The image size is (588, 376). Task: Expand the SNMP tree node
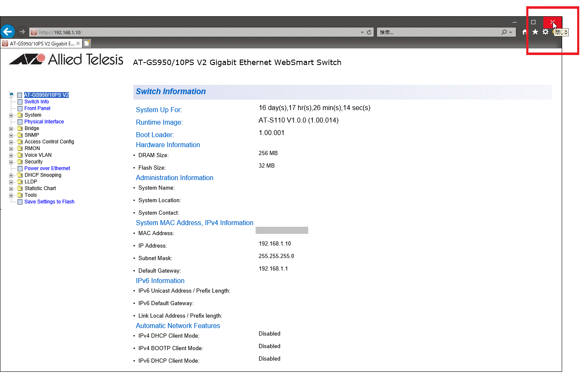[11, 135]
